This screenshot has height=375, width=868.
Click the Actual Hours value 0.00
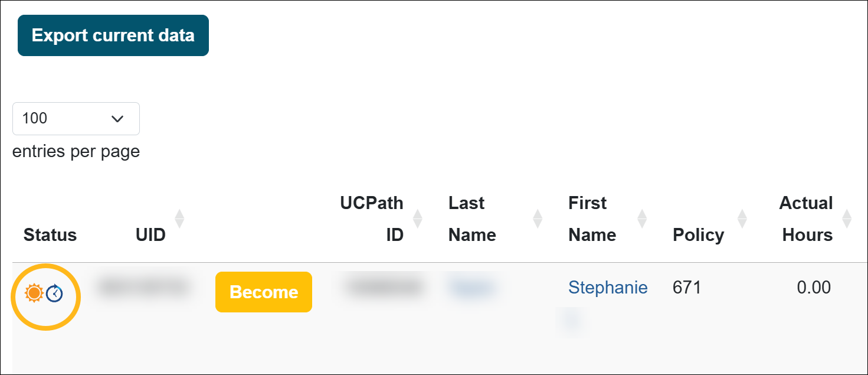click(x=813, y=288)
